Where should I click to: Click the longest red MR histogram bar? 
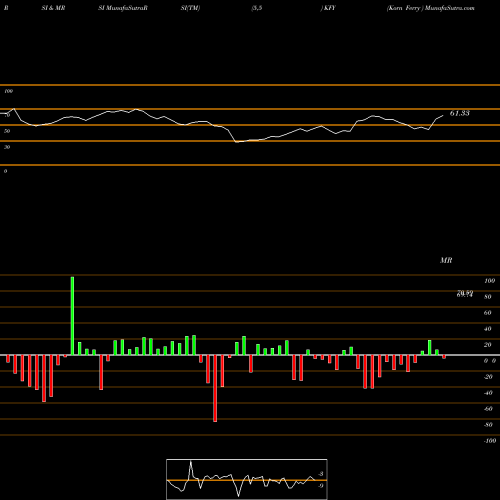pos(215,388)
